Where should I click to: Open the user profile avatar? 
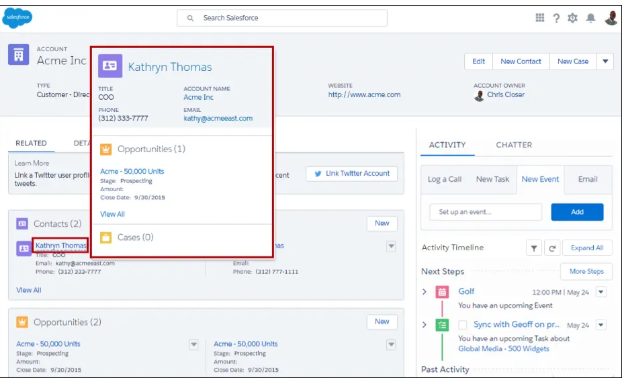(x=611, y=18)
